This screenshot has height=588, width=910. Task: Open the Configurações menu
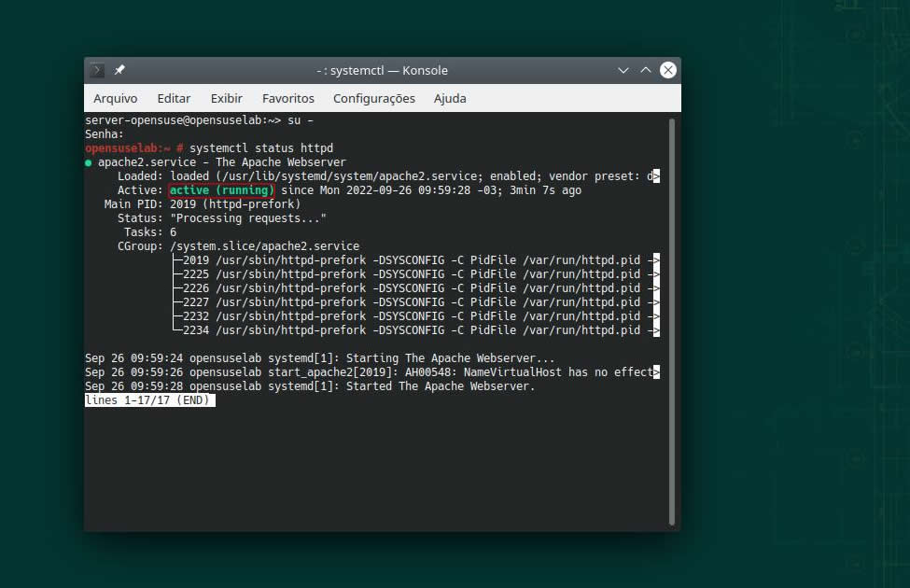coord(373,98)
